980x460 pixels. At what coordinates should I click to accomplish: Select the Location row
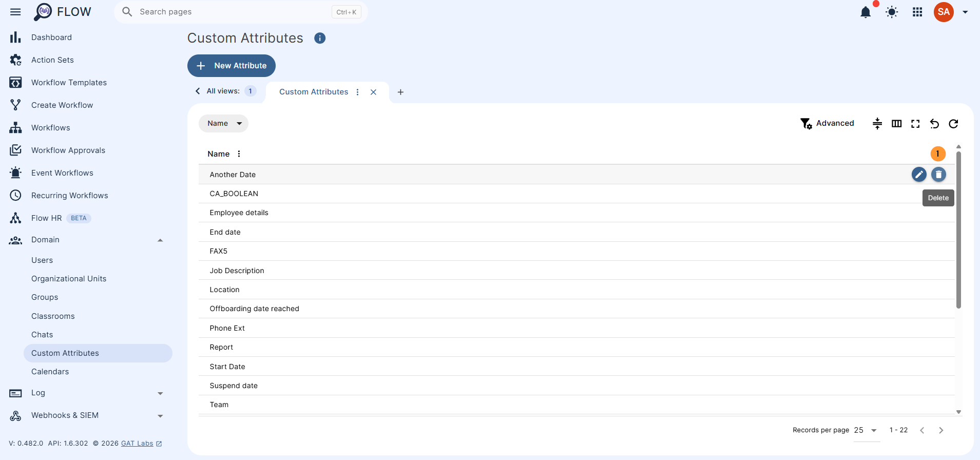coord(577,290)
